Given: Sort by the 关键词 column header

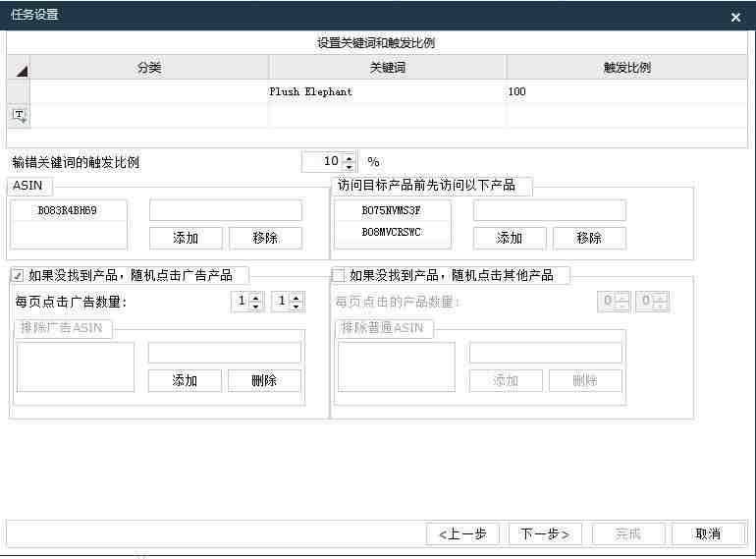Looking at the screenshot, I should (x=387, y=68).
